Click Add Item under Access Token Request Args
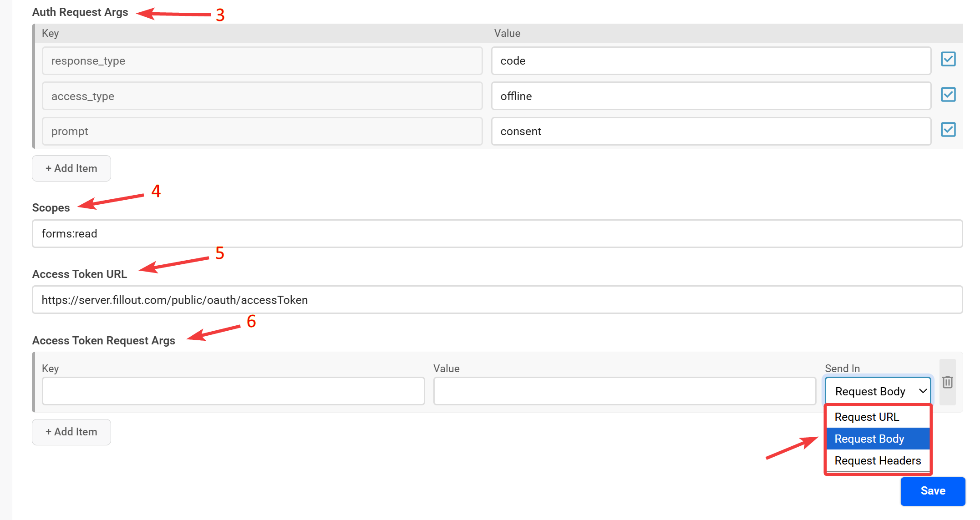The image size is (980, 520). [x=71, y=432]
